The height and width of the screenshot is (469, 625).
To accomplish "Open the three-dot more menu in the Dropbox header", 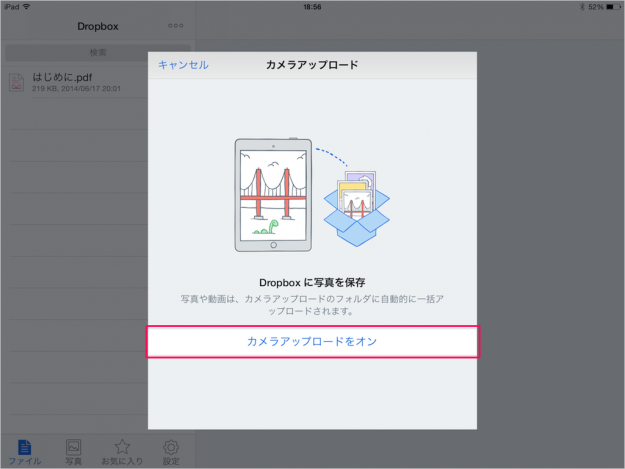I will [x=175, y=26].
